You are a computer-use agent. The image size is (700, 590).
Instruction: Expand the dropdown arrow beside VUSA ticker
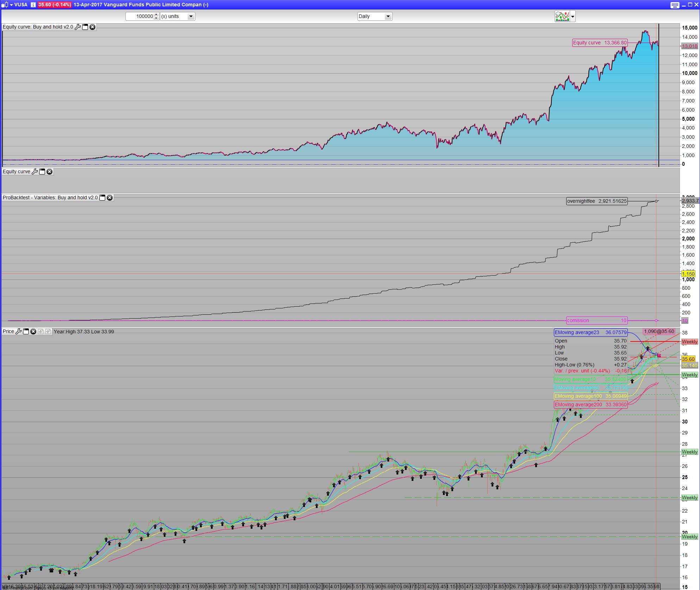point(11,5)
